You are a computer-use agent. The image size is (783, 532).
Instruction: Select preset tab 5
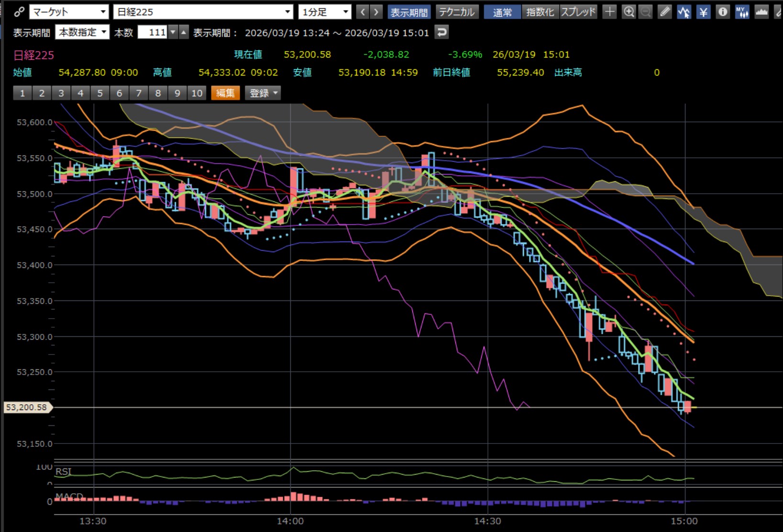click(x=100, y=93)
